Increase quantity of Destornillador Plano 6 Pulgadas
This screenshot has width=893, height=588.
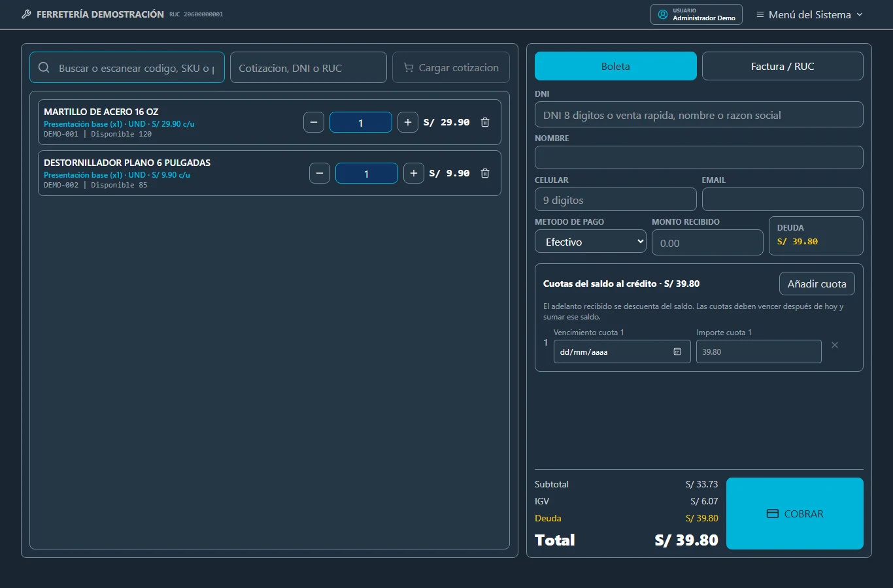[414, 173]
